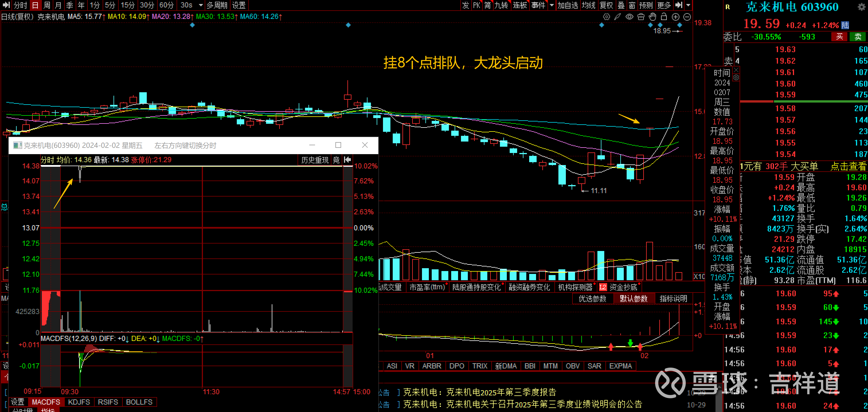Expand the dropdown arrow after 更多
The height and width of the screenshot is (412, 868).
[688, 5]
